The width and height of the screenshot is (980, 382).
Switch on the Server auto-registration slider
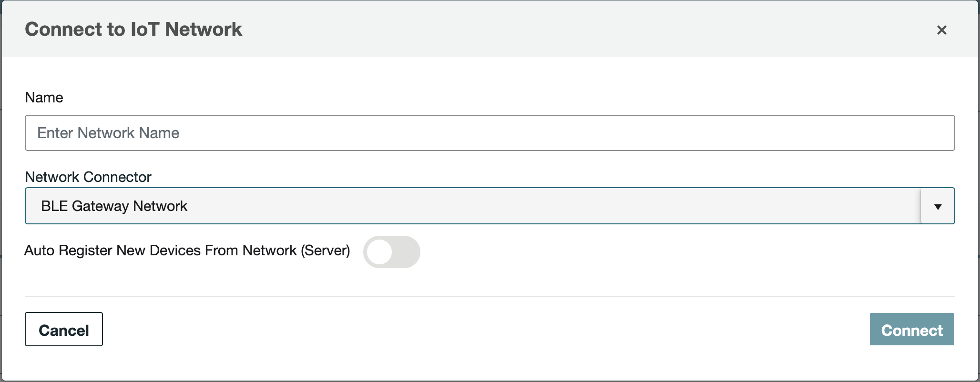coord(391,252)
